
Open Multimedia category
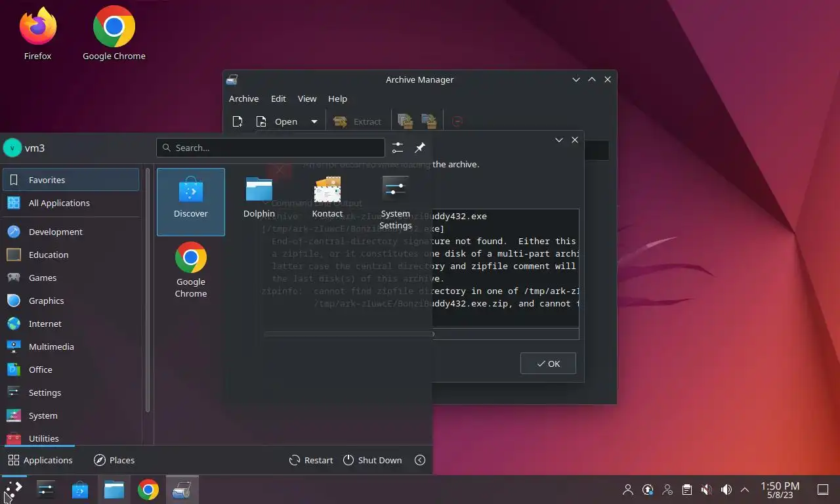click(x=71, y=346)
